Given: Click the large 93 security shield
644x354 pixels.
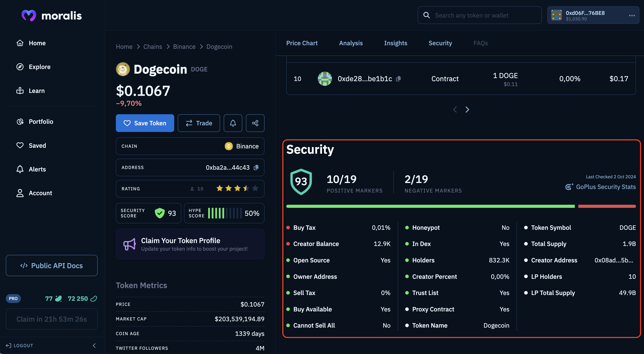Looking at the screenshot, I should tap(301, 182).
